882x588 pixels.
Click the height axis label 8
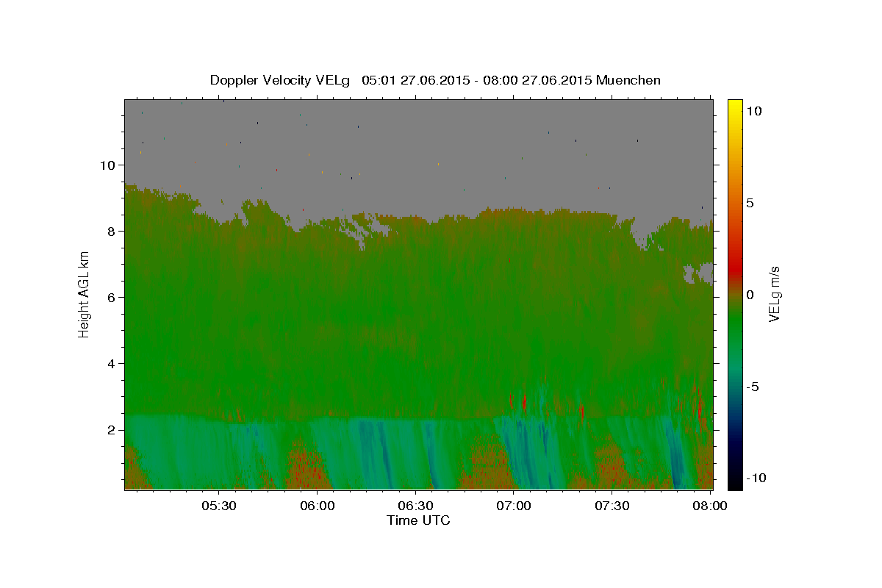coord(111,232)
